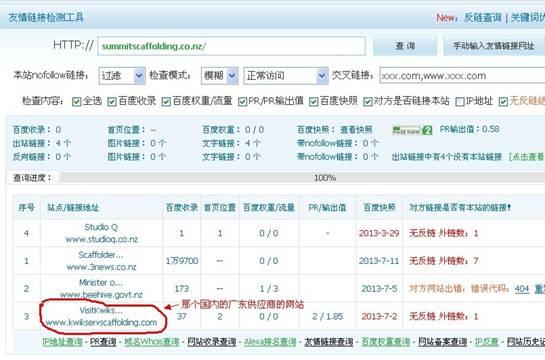The width and height of the screenshot is (545, 360).
Task: Open the 百度权重查询 footer link
Action: [385, 342]
